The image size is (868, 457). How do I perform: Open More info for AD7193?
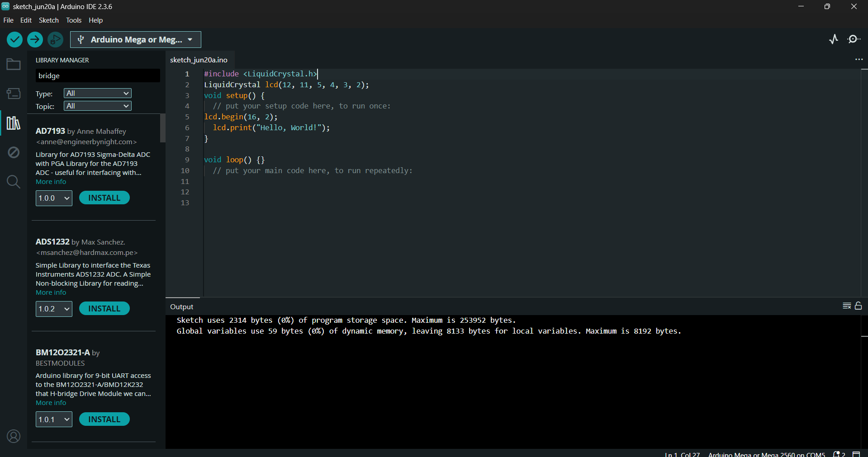tap(51, 182)
